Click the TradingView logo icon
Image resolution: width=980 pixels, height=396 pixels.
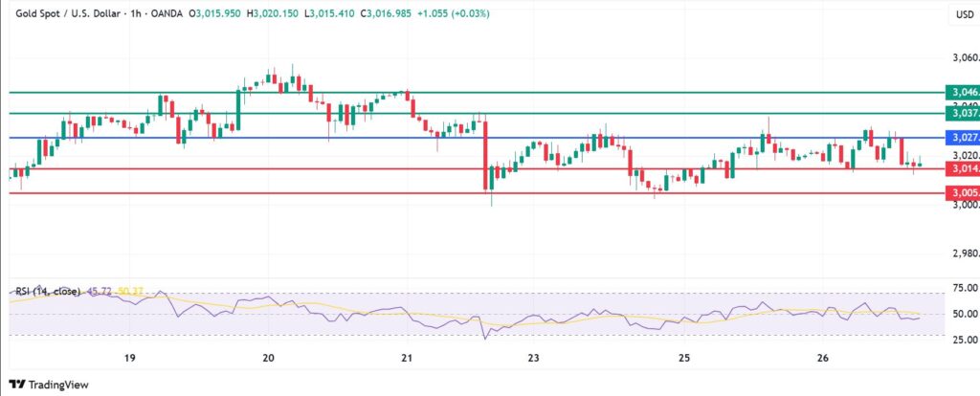(x=17, y=384)
